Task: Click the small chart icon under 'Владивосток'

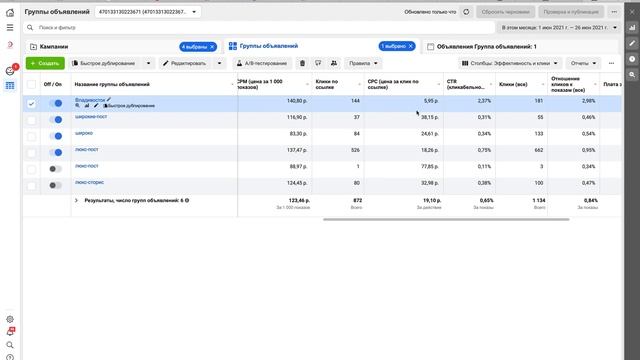Action: point(87,106)
